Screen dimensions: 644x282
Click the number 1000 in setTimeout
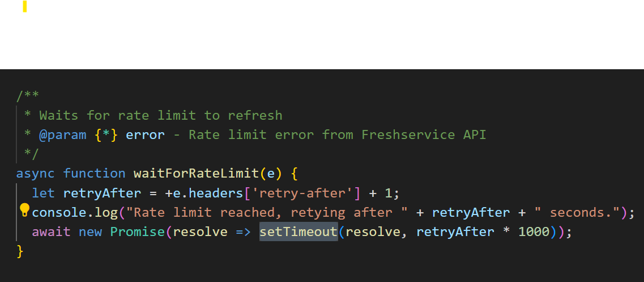click(534, 232)
